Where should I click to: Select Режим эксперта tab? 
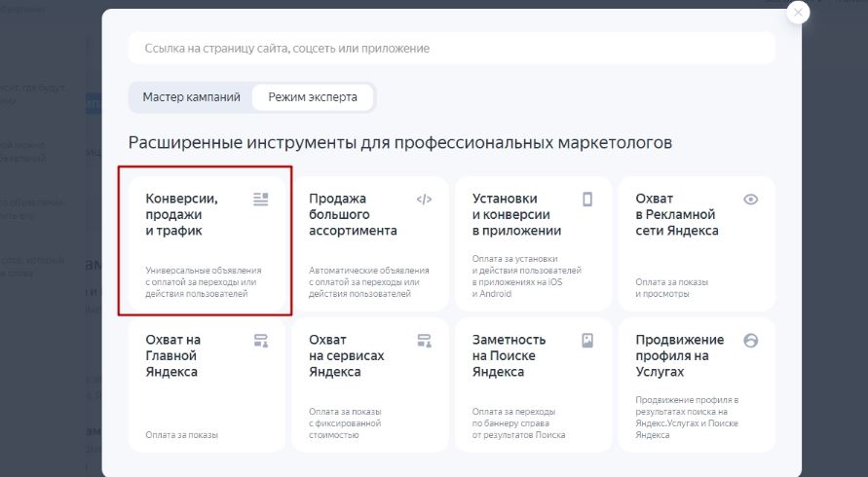[x=313, y=97]
